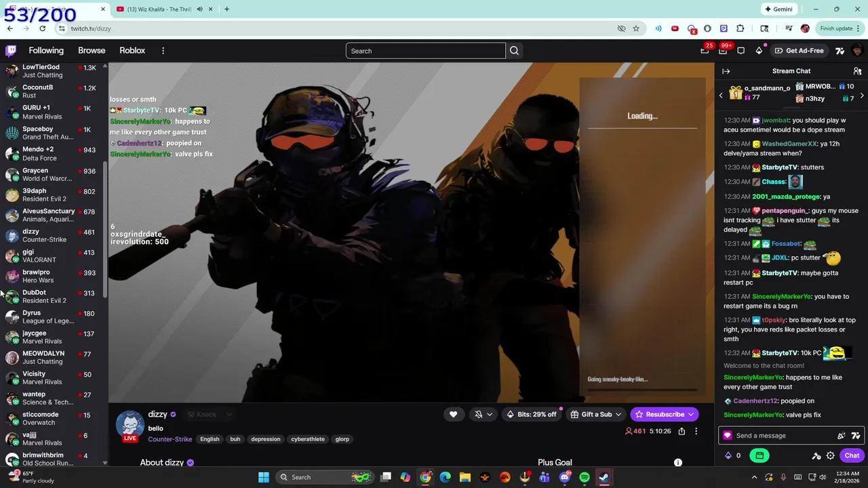The height and width of the screenshot is (488, 868).
Task: Mute the Wiz Khalifa tab audio
Action: 199,9
